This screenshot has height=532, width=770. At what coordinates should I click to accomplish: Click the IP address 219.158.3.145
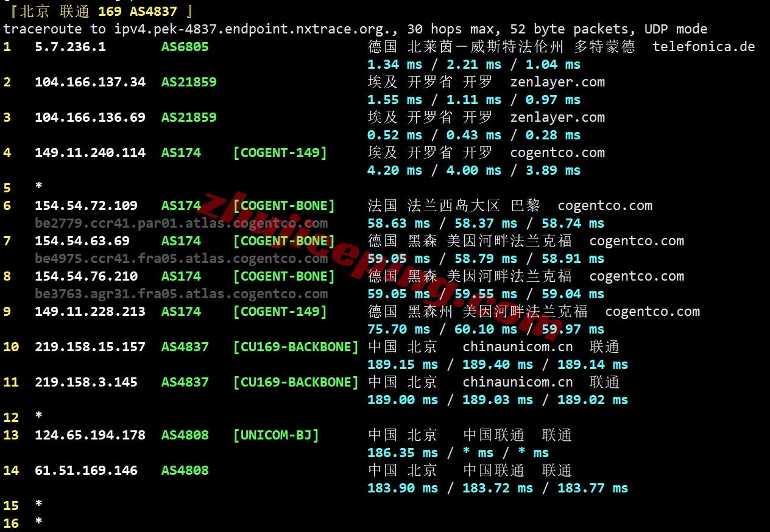point(86,382)
